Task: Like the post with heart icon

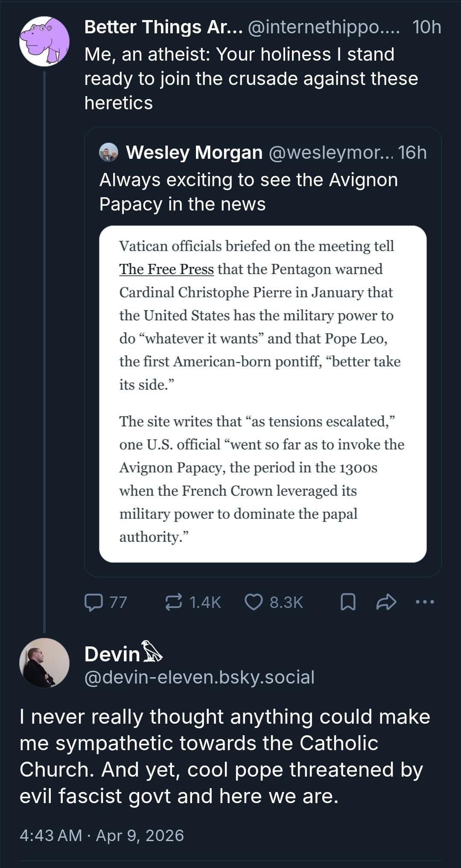Action: (x=254, y=602)
